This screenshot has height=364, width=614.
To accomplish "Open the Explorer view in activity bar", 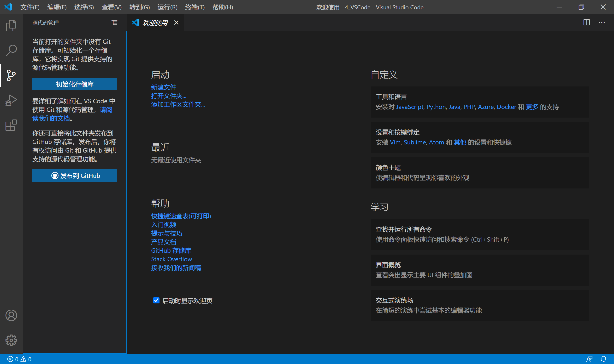I will pyautogui.click(x=11, y=26).
